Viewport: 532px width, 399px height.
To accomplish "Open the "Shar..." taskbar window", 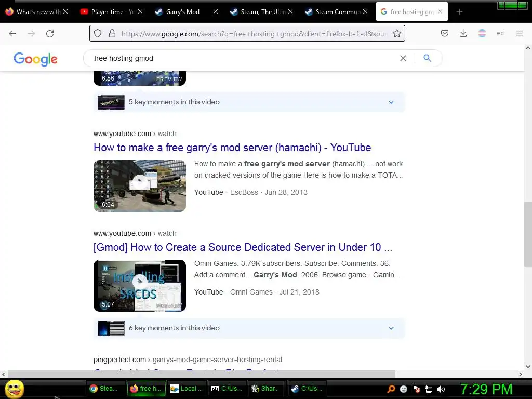I will pyautogui.click(x=267, y=389).
